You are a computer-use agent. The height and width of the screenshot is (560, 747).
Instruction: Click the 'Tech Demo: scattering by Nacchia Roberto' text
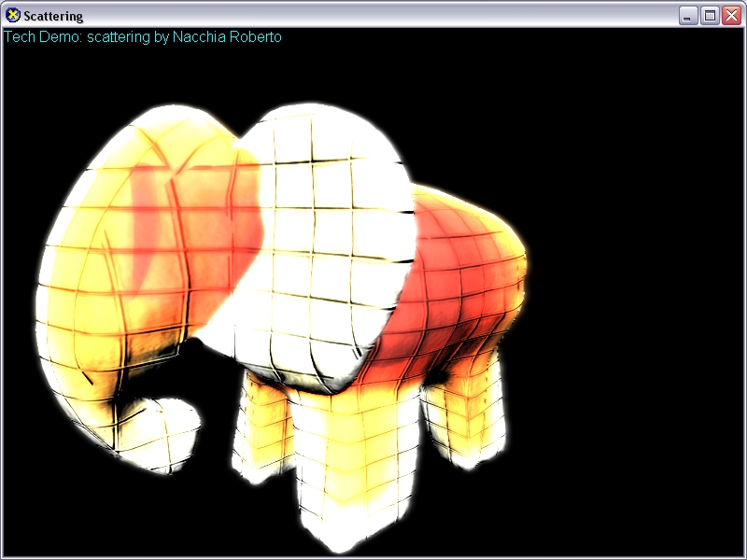pos(143,37)
